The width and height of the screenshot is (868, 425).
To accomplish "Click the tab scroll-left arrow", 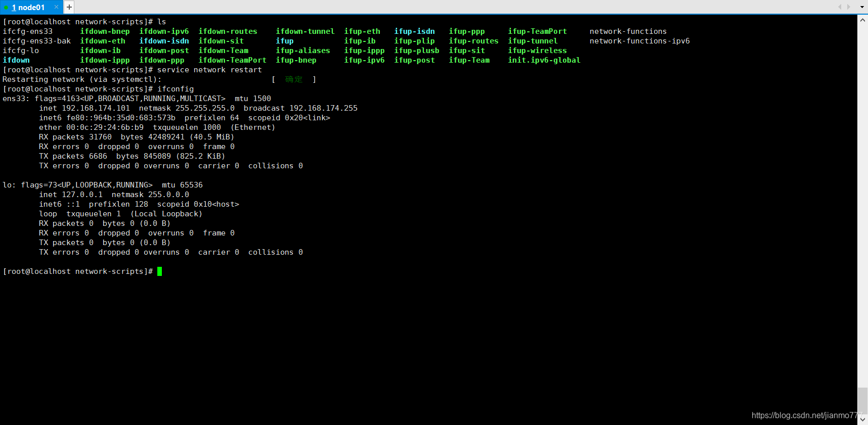I will click(840, 7).
